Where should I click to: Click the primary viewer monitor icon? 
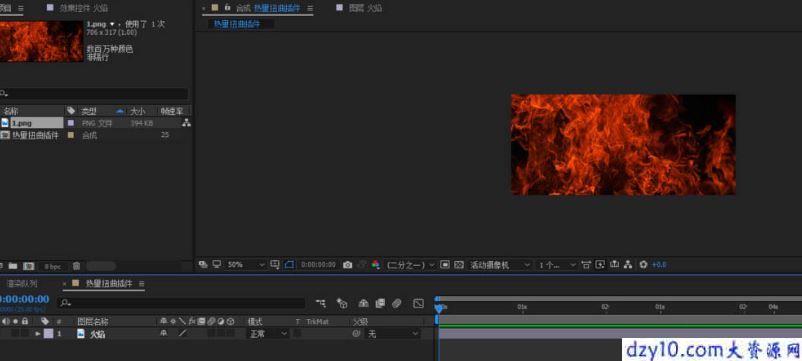(x=217, y=264)
